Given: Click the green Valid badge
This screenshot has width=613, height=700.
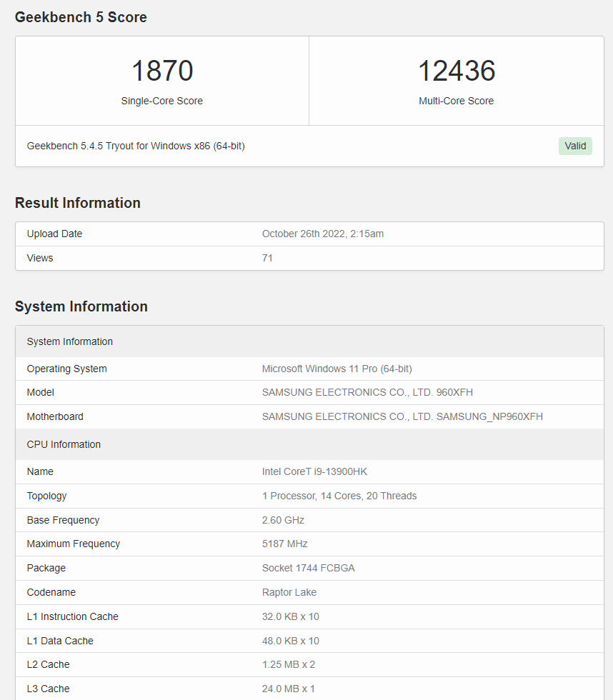Looking at the screenshot, I should tap(575, 146).
